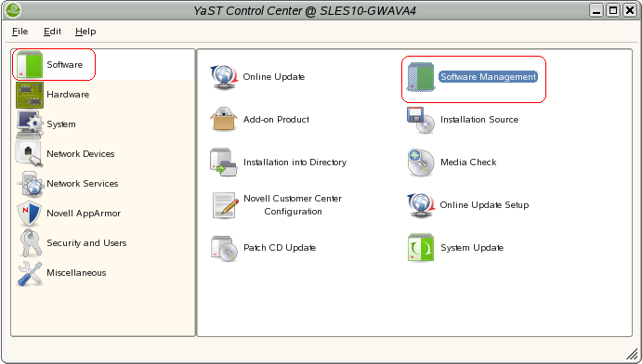
Task: Click the Miscellaneous label
Action: [76, 273]
